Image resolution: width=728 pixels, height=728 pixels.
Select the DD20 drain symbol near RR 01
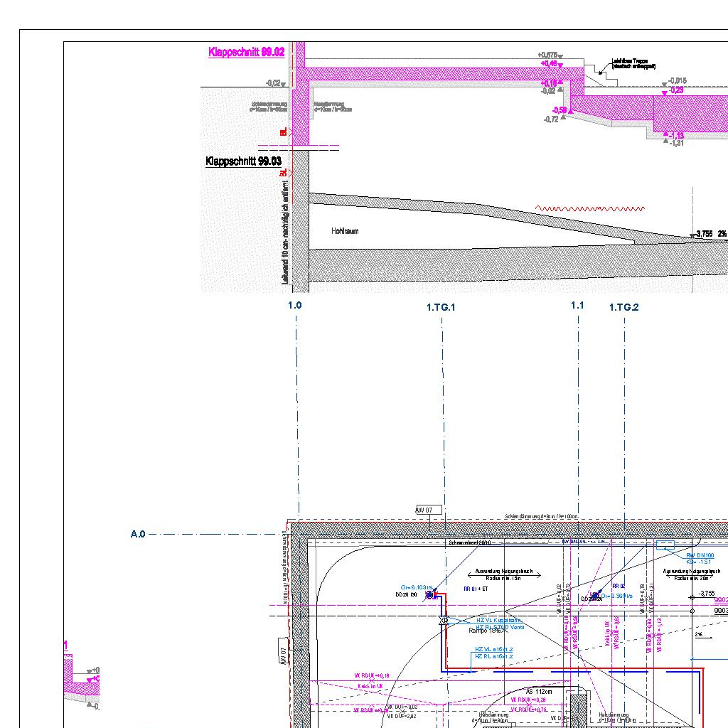click(x=431, y=595)
